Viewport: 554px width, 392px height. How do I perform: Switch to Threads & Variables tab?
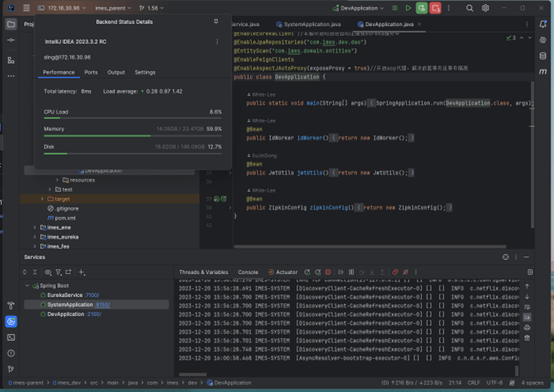coord(204,272)
